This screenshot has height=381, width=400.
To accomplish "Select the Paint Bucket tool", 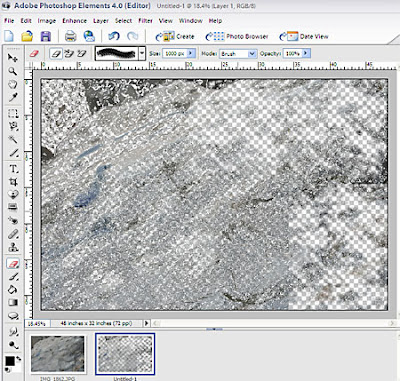I will tap(13, 290).
